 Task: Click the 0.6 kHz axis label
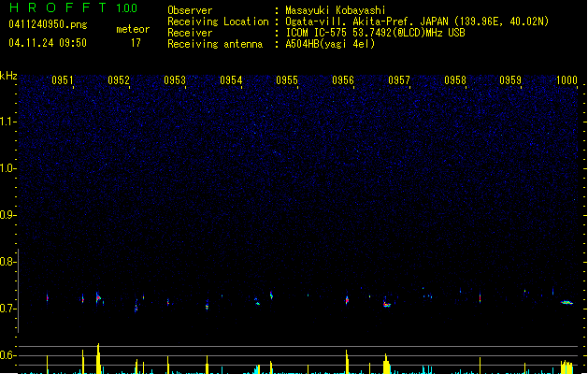[8, 355]
